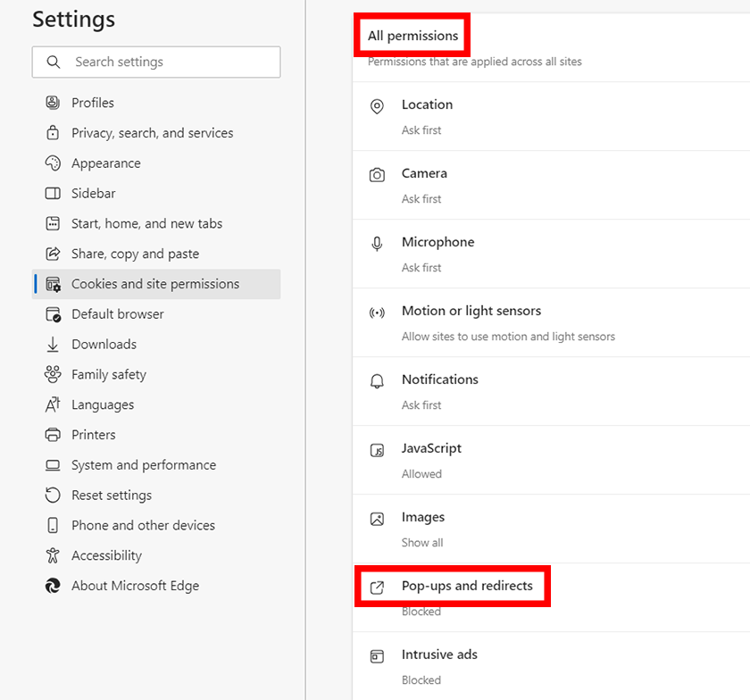The image size is (750, 700).
Task: Click the Accessibility sidebar icon
Action: [x=53, y=555]
